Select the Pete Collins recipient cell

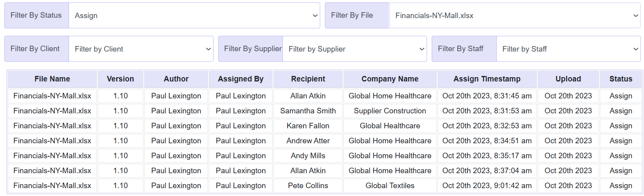308,186
